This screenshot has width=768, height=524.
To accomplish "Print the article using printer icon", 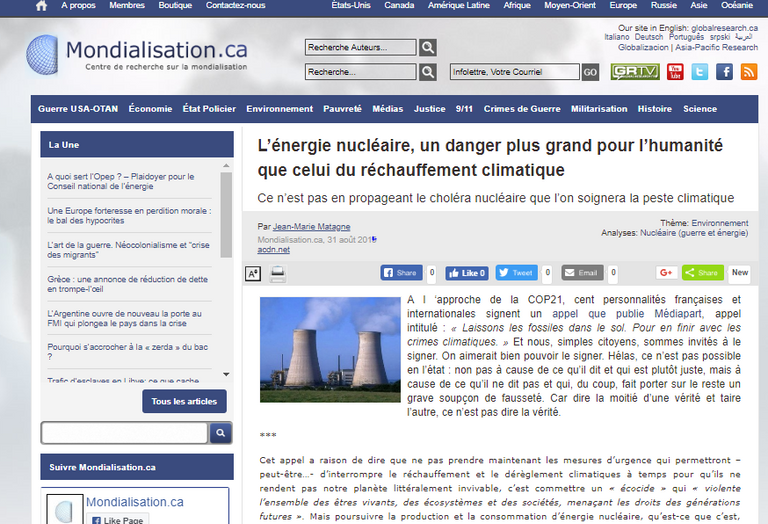I will click(x=278, y=273).
